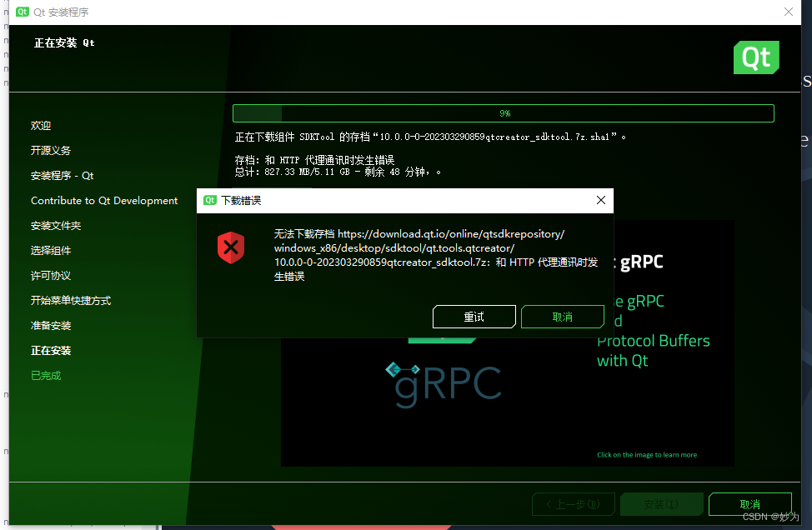Click the 重试 retry button
812x530 pixels.
click(474, 317)
